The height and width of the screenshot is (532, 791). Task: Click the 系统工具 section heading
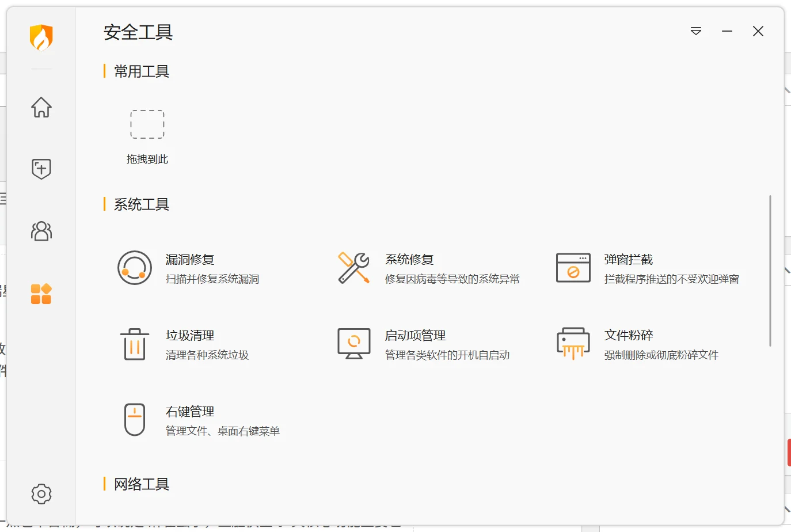(142, 204)
